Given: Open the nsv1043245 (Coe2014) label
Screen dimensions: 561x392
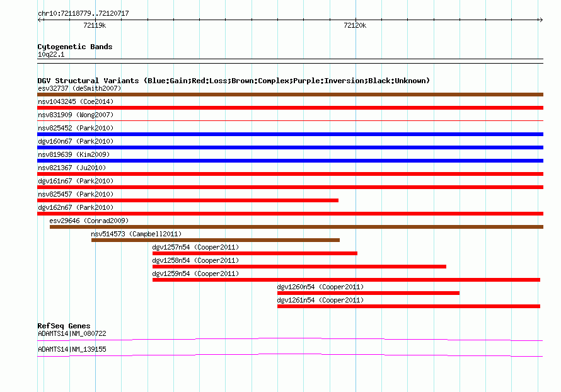Looking at the screenshot, I should (x=76, y=101).
